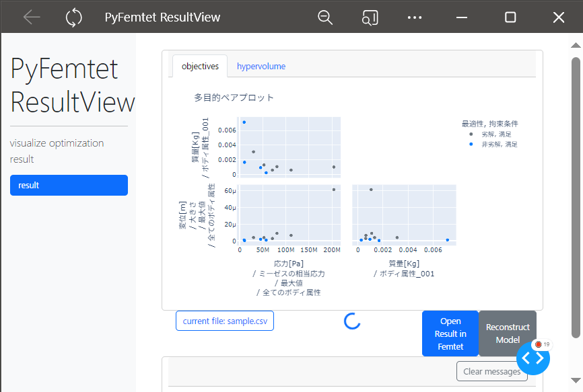This screenshot has width=583, height=392.
Task: Open the three-dots more options menu
Action: pyautogui.click(x=415, y=17)
